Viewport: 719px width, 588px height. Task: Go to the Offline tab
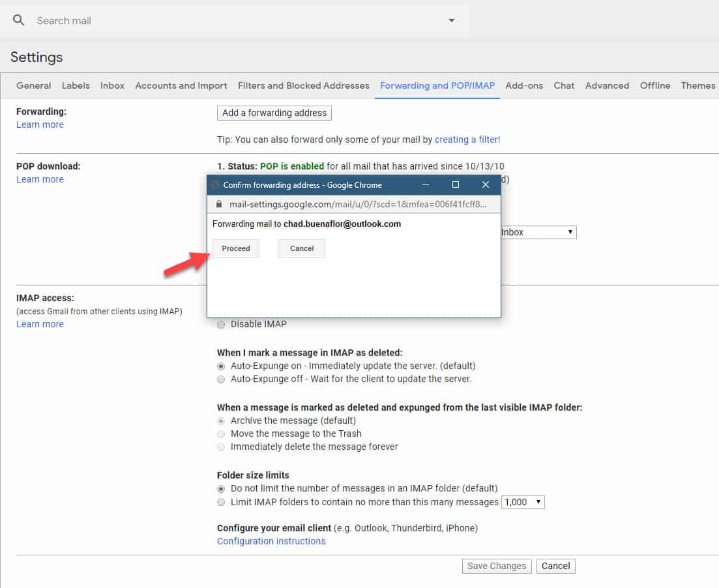[x=655, y=85]
